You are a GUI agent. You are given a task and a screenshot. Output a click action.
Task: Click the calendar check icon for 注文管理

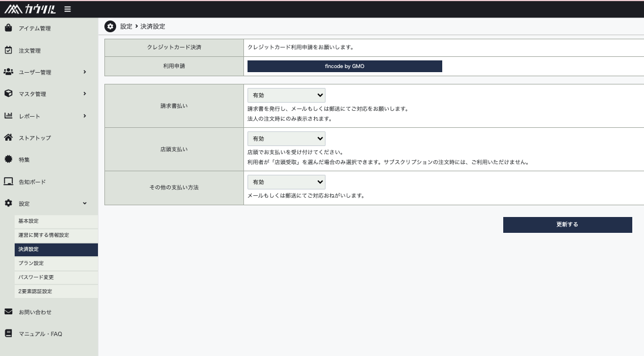[8, 50]
